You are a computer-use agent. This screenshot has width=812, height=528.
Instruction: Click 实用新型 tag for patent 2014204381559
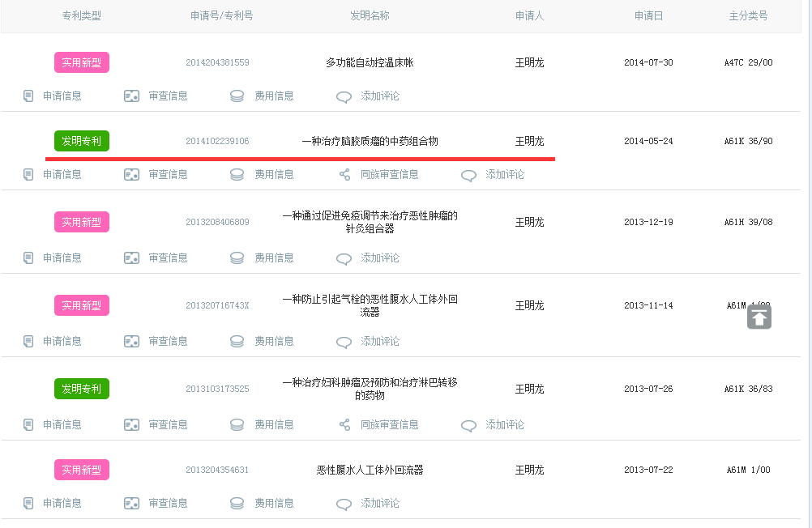(82, 63)
